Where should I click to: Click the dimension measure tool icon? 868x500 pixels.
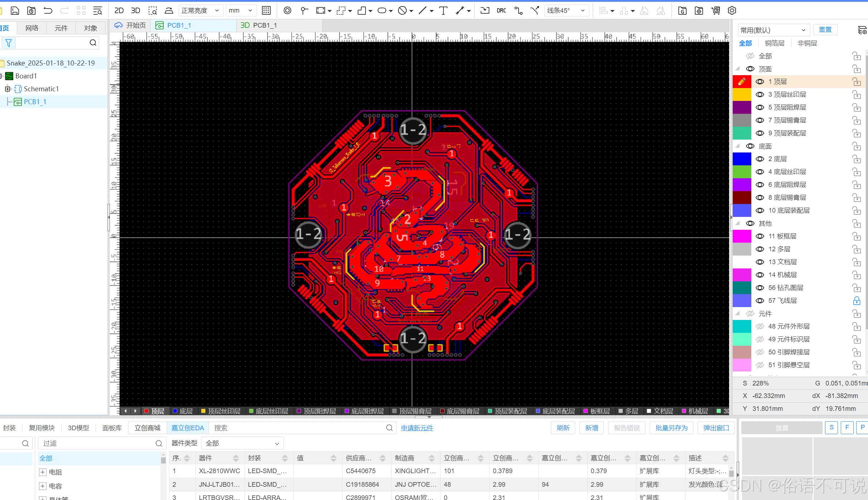460,11
